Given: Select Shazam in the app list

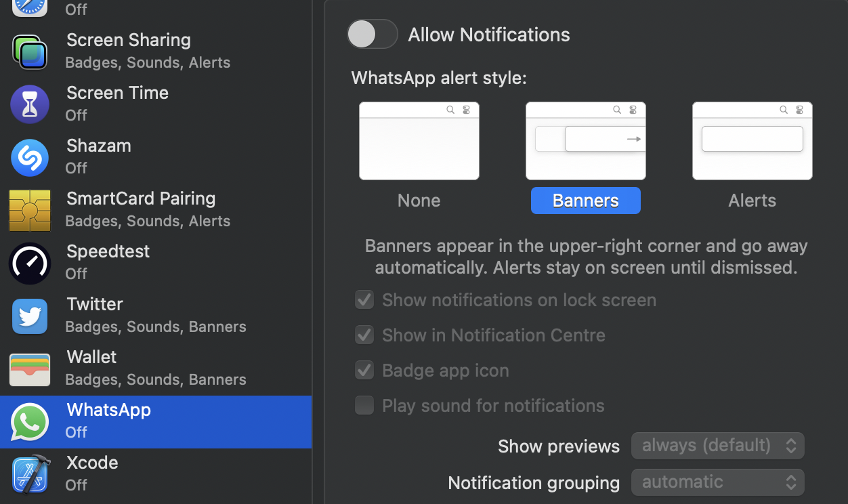Looking at the screenshot, I should [156, 156].
